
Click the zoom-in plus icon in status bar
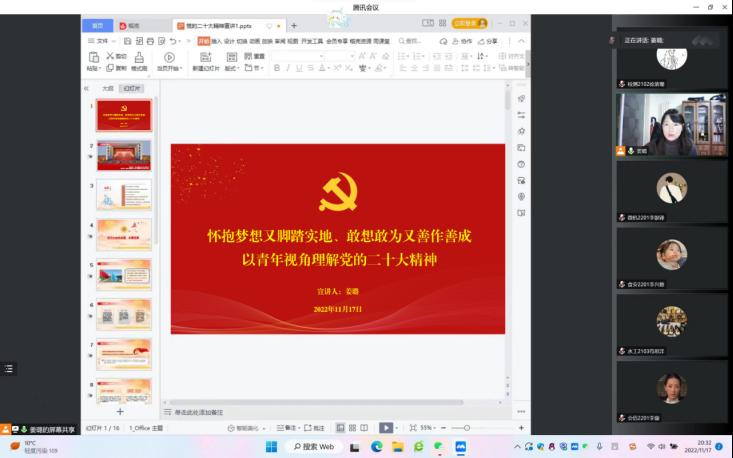(x=520, y=428)
